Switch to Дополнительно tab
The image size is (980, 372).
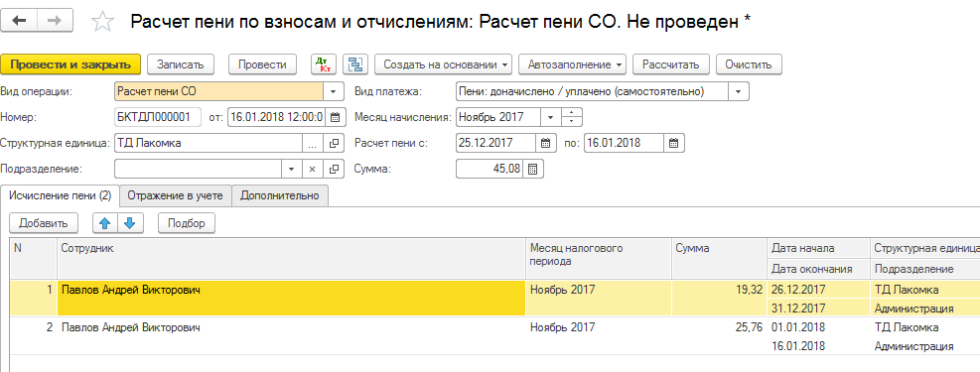pos(280,195)
